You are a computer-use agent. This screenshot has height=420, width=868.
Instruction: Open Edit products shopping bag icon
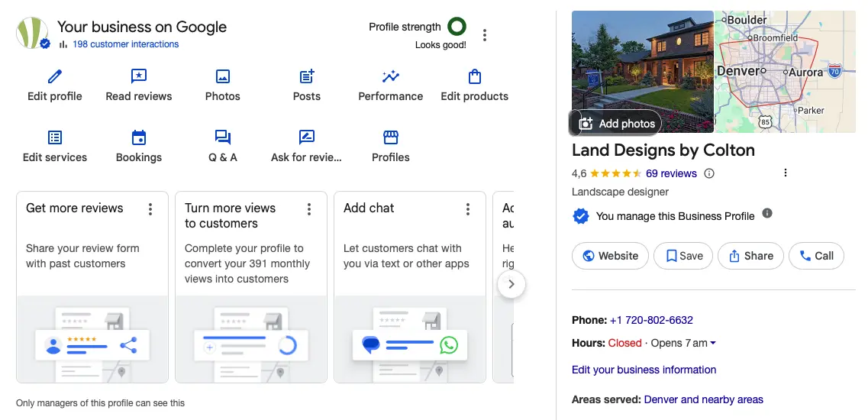(x=474, y=77)
